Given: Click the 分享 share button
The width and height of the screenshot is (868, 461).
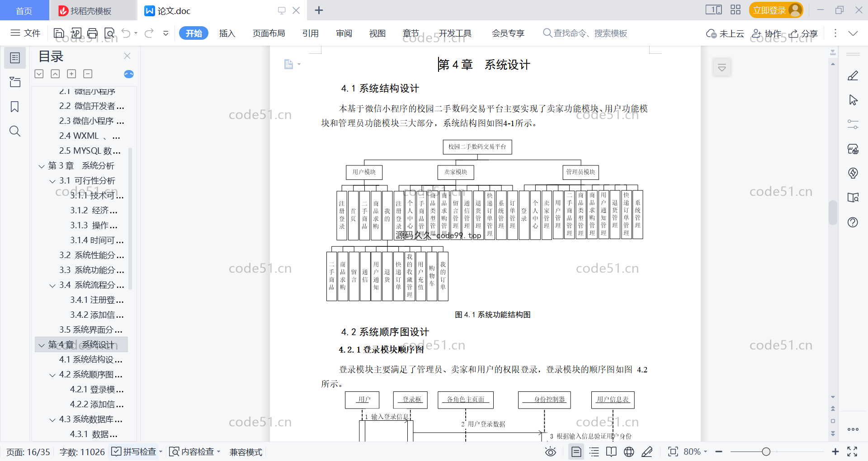Looking at the screenshot, I should point(803,33).
